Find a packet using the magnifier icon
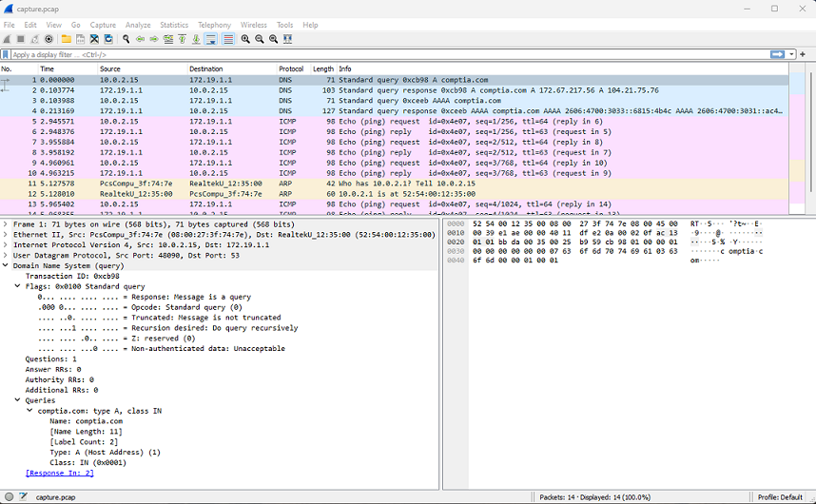The image size is (816, 504). click(x=126, y=39)
